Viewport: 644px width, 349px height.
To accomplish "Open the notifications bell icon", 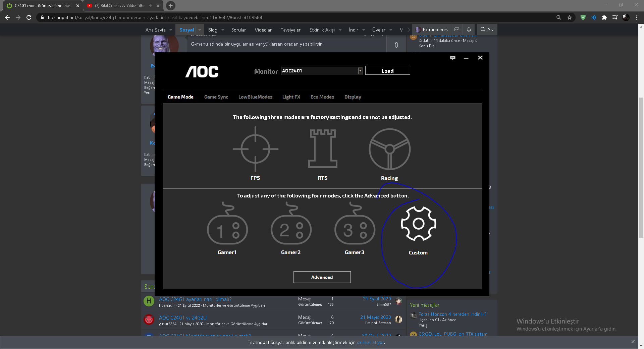I will click(469, 30).
